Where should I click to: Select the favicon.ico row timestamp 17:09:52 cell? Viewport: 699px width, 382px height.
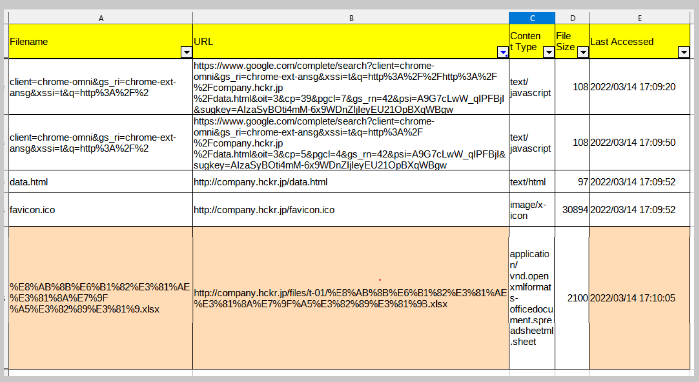click(639, 209)
